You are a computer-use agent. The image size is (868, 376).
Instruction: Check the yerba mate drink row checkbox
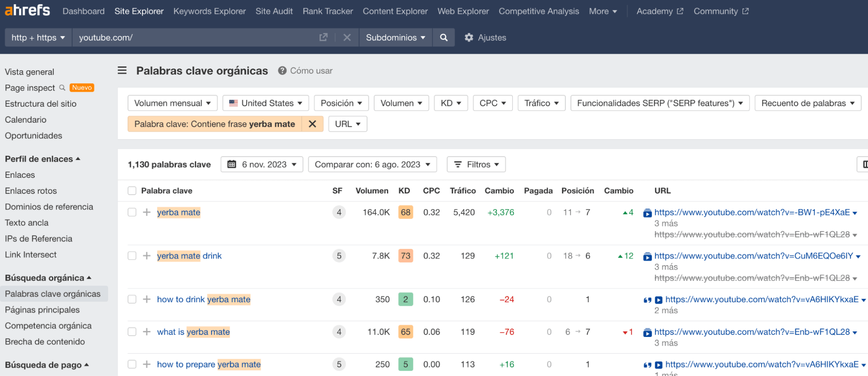point(132,255)
